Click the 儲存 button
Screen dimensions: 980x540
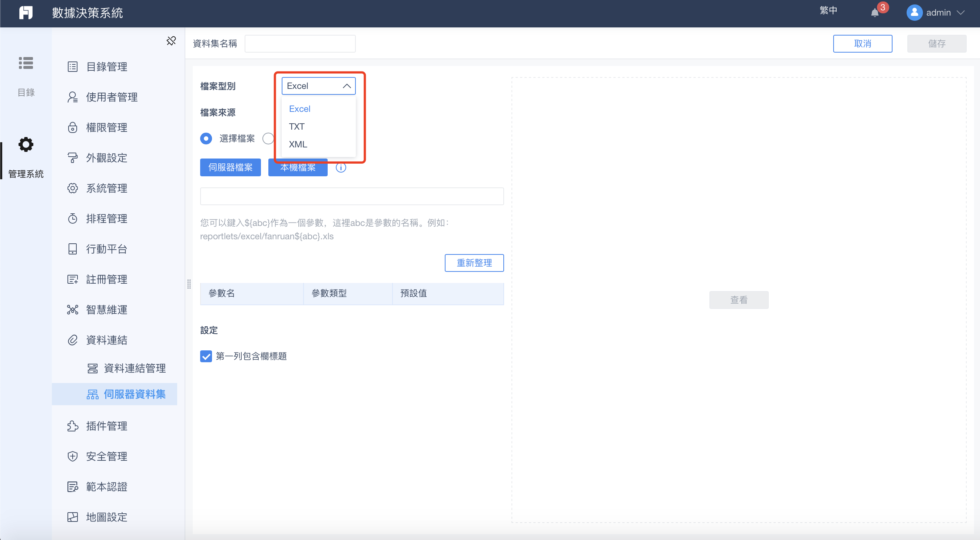coord(937,44)
